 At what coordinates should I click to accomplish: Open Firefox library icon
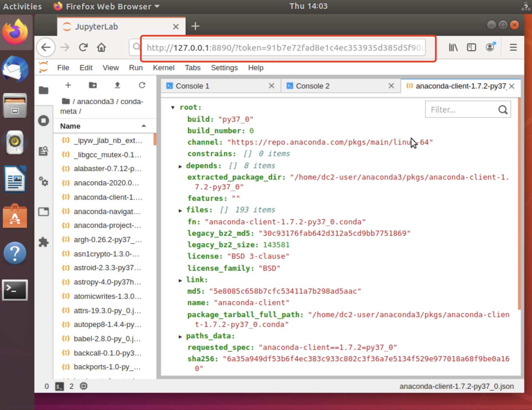453,47
